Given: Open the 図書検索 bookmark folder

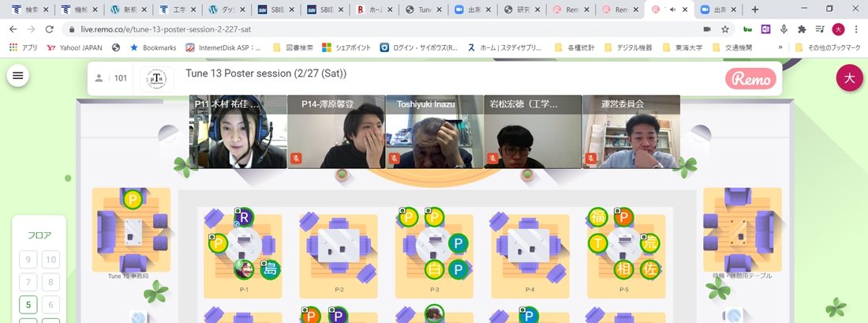Looking at the screenshot, I should (293, 47).
